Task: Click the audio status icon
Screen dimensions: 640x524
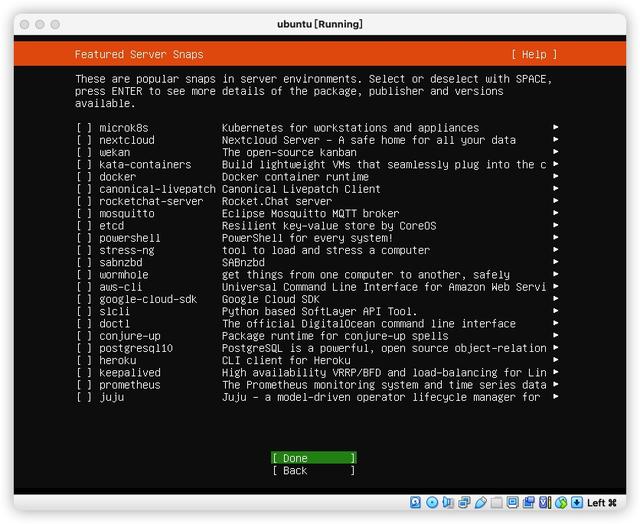Action: (448, 502)
